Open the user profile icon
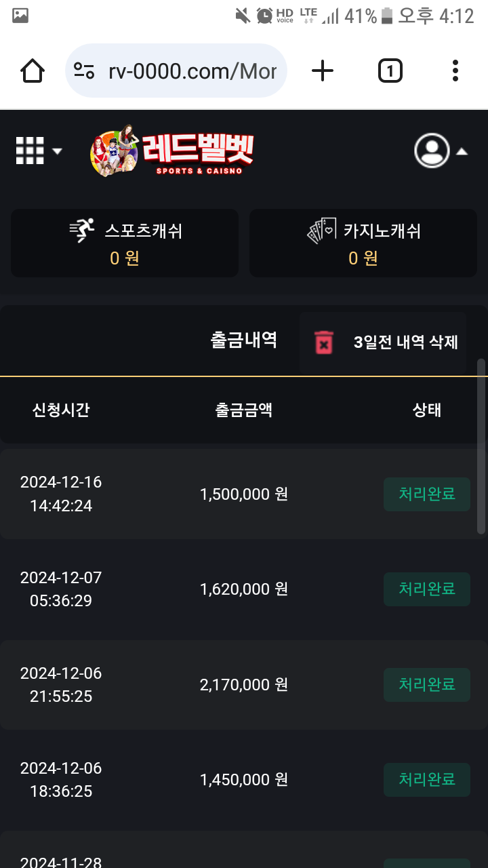The width and height of the screenshot is (488, 868). click(x=432, y=151)
